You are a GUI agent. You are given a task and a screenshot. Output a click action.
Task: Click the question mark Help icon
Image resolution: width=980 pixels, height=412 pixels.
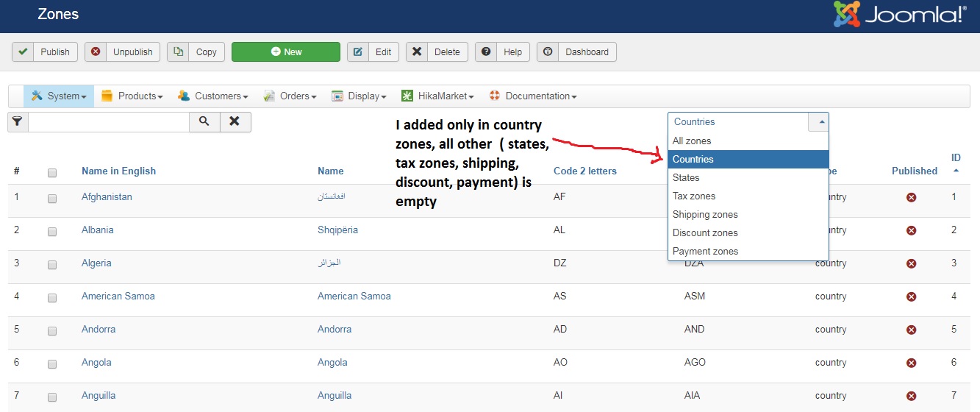(x=486, y=51)
